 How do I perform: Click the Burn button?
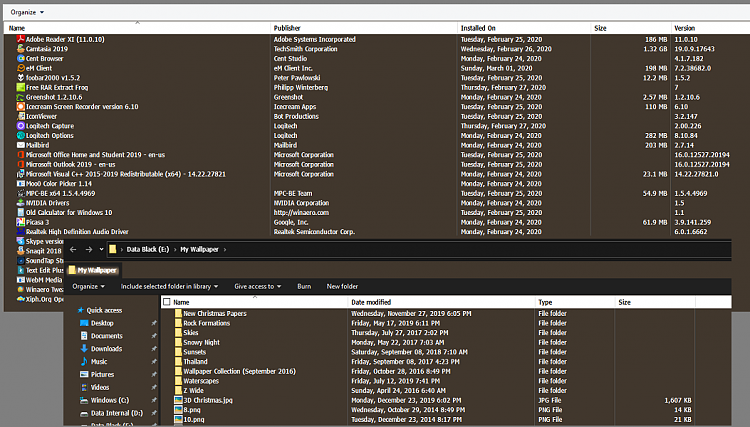coord(304,286)
